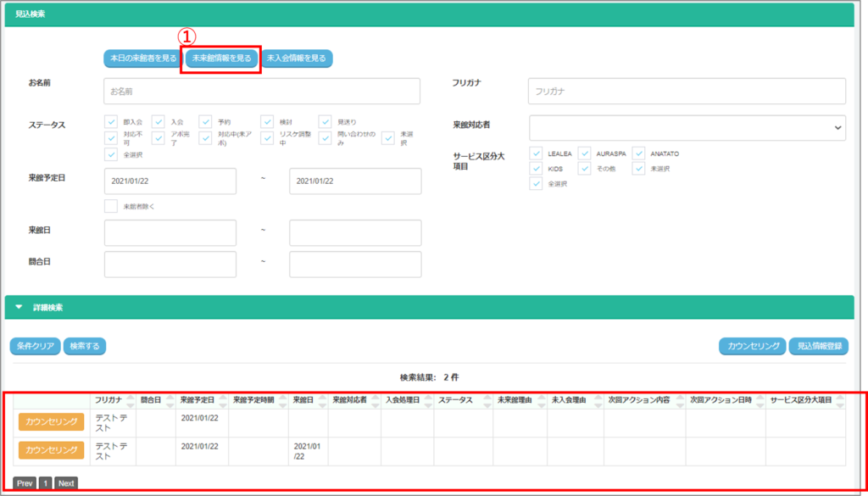Enable the 来館者除く checkbox
The width and height of the screenshot is (868, 496).
(111, 206)
